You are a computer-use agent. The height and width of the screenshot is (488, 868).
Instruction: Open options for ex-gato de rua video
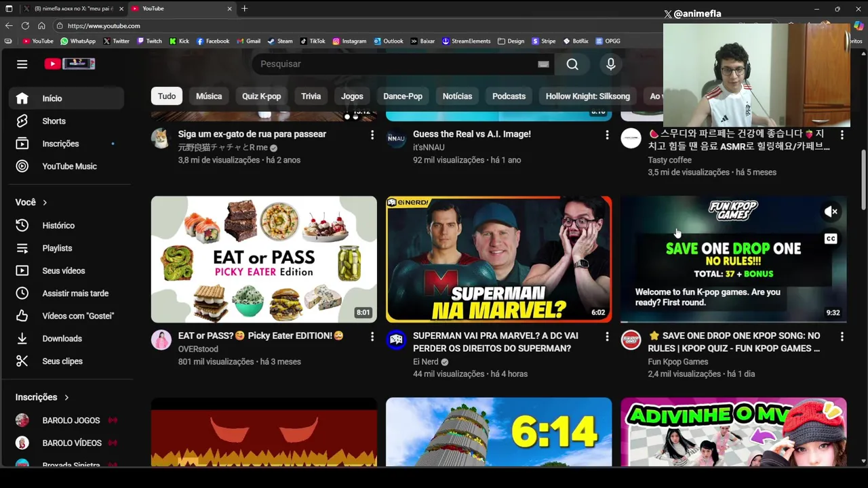click(372, 135)
